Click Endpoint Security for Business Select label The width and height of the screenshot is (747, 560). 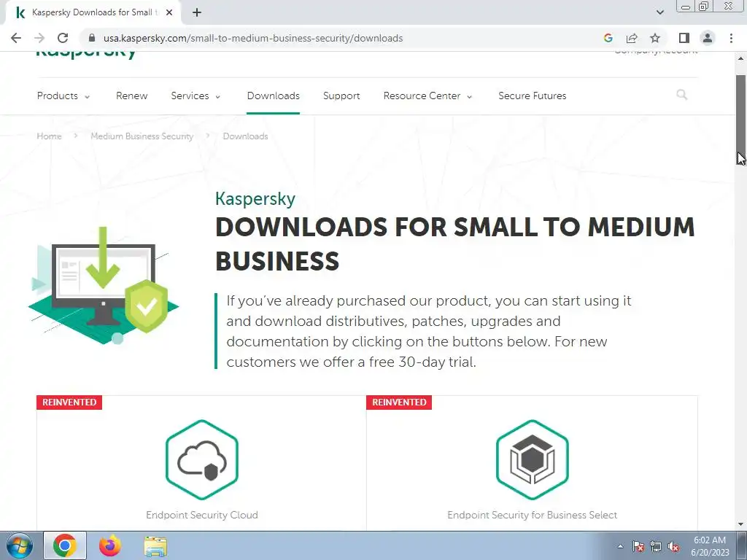point(532,515)
